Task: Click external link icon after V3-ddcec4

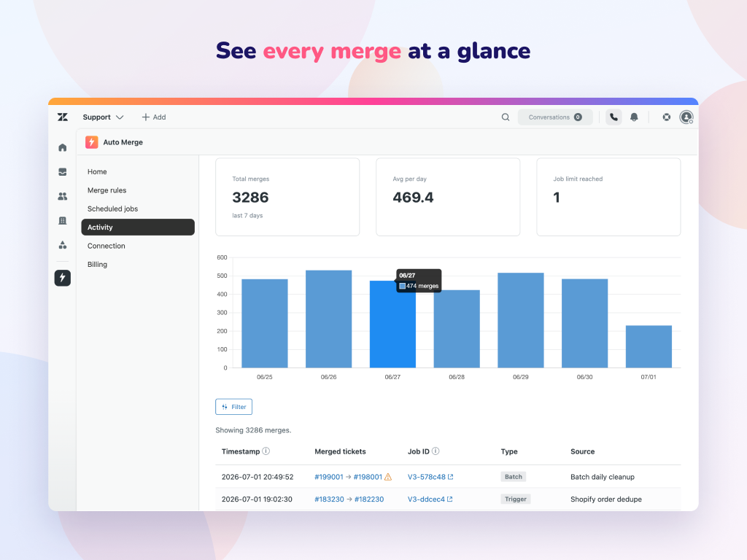Action: click(449, 499)
